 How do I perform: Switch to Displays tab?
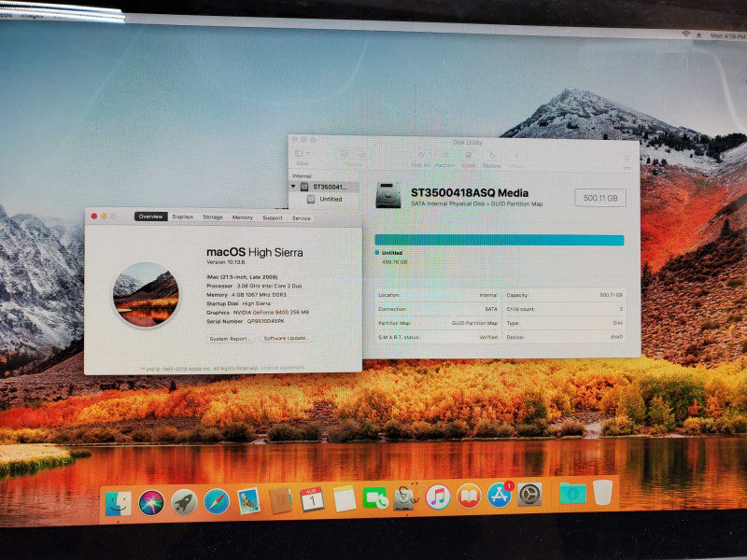coord(182,217)
